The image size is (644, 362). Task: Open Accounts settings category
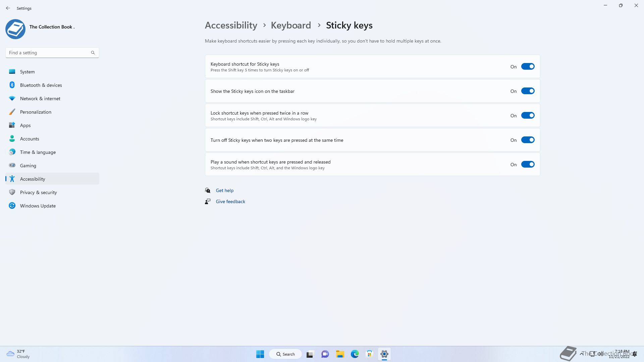tap(52, 139)
